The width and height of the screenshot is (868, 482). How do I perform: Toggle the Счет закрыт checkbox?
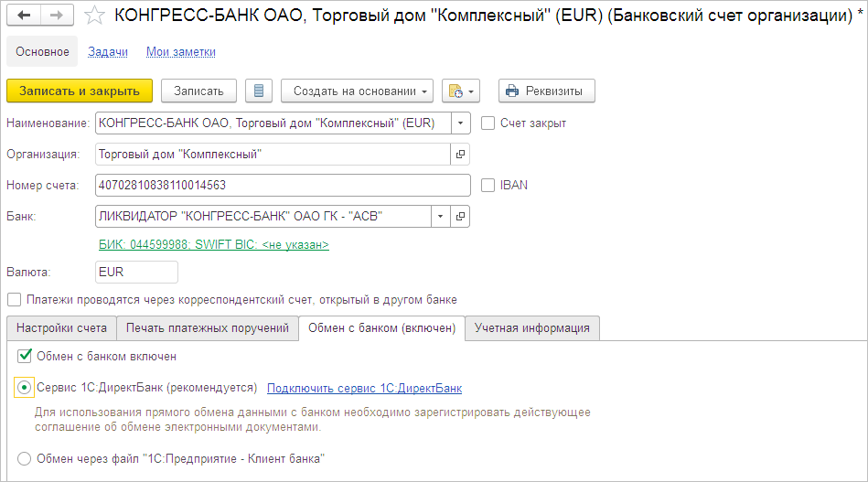click(x=488, y=123)
